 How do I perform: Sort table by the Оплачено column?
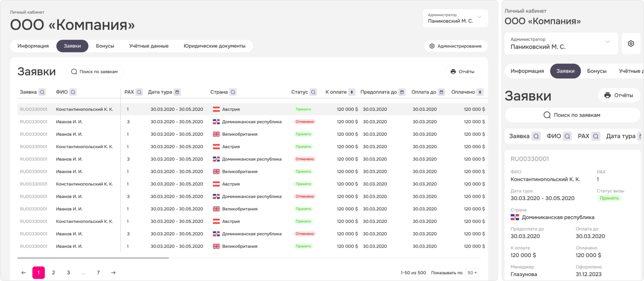coord(480,92)
